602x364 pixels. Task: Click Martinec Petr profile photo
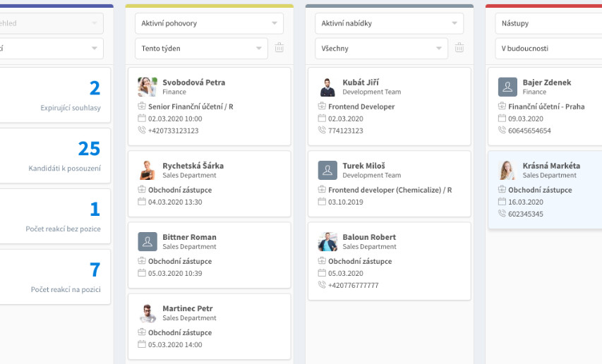pyautogui.click(x=148, y=313)
